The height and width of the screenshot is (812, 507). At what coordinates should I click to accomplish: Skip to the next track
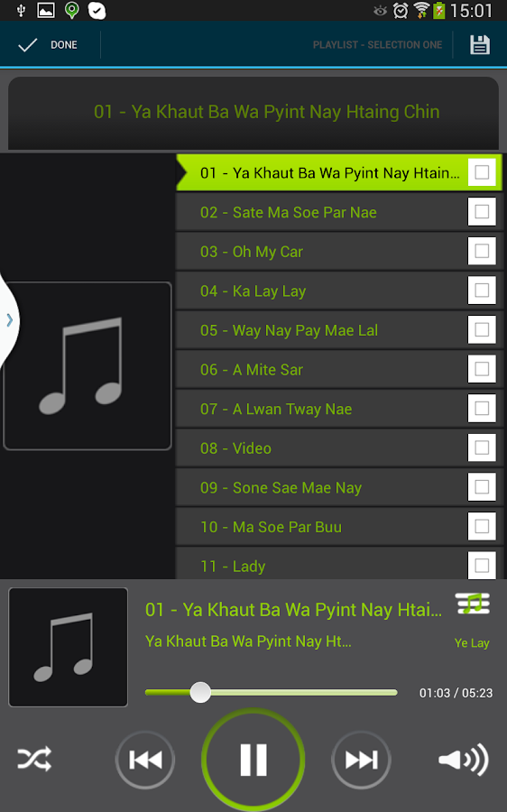point(361,760)
